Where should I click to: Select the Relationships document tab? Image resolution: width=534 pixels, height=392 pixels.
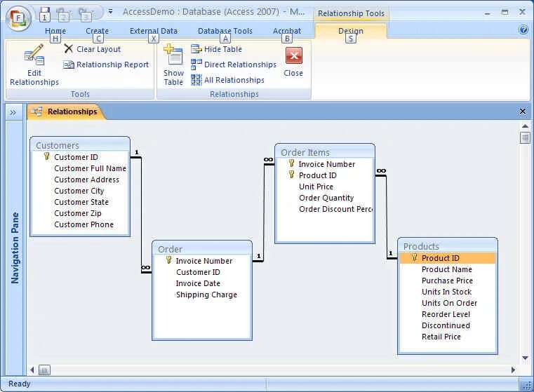click(65, 111)
